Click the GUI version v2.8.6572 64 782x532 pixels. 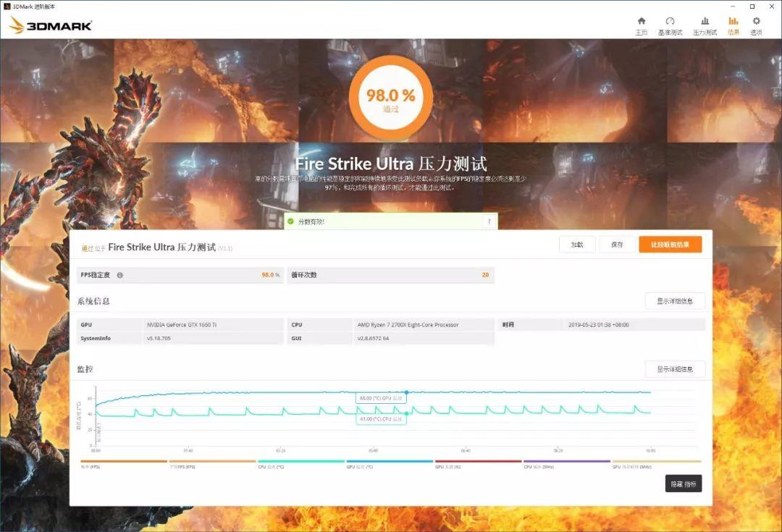[x=373, y=339]
